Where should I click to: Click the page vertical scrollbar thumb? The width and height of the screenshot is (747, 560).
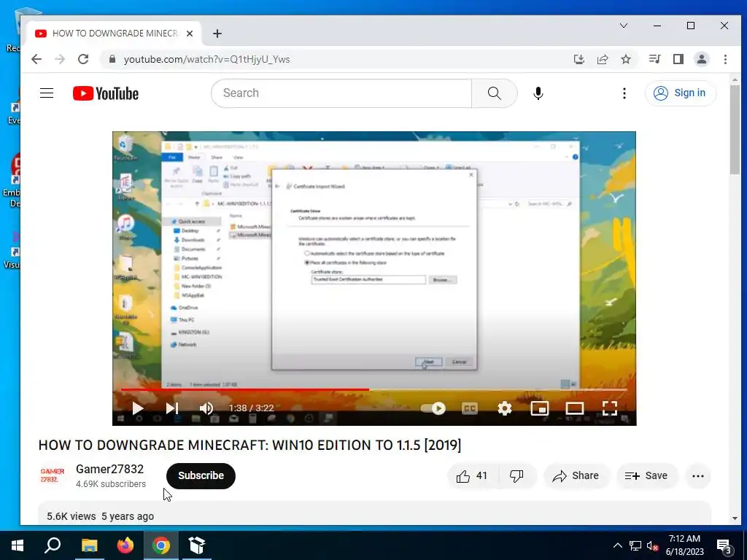coord(735,130)
